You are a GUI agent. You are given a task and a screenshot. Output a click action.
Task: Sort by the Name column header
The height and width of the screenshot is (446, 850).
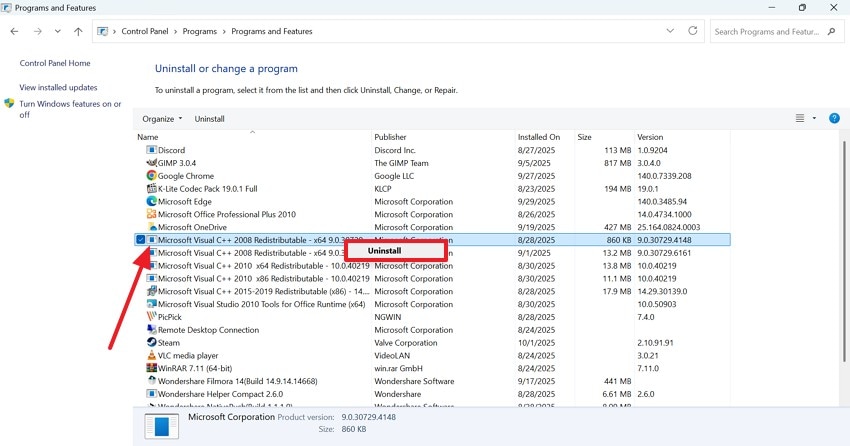[252, 137]
